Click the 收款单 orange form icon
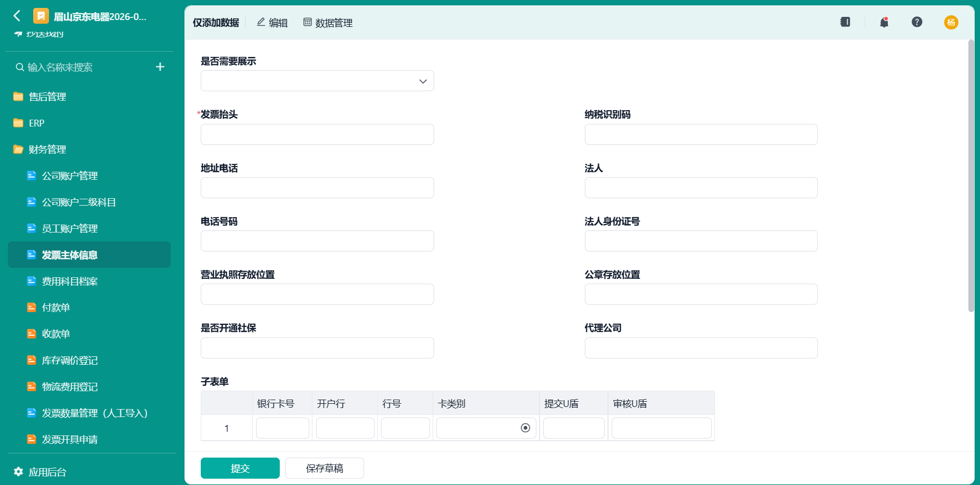 [x=32, y=334]
